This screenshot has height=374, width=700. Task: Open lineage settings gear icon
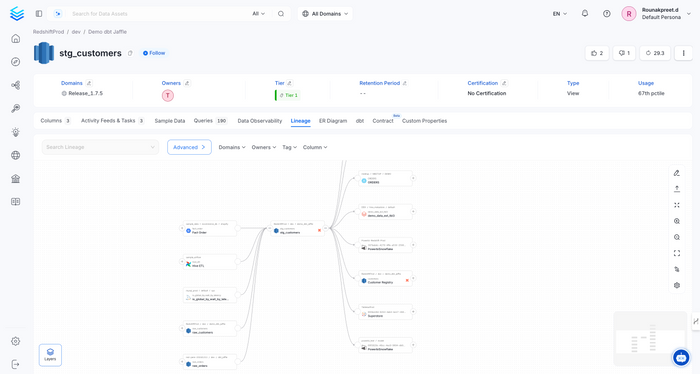click(x=677, y=285)
